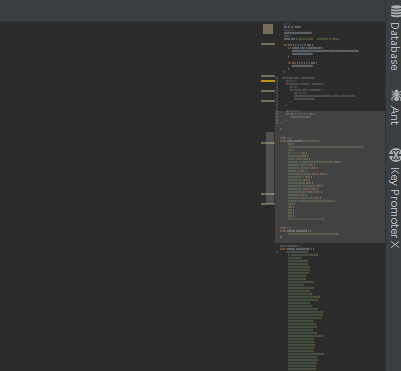Click the editor vertical scrollbar thumb
The image size is (401, 371).
[270, 168]
